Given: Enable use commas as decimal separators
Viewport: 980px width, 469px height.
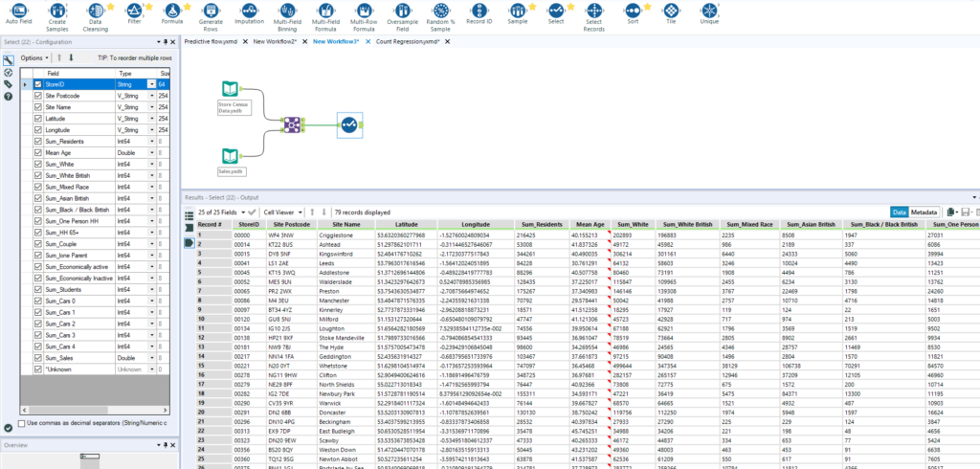Looking at the screenshot, I should [23, 423].
